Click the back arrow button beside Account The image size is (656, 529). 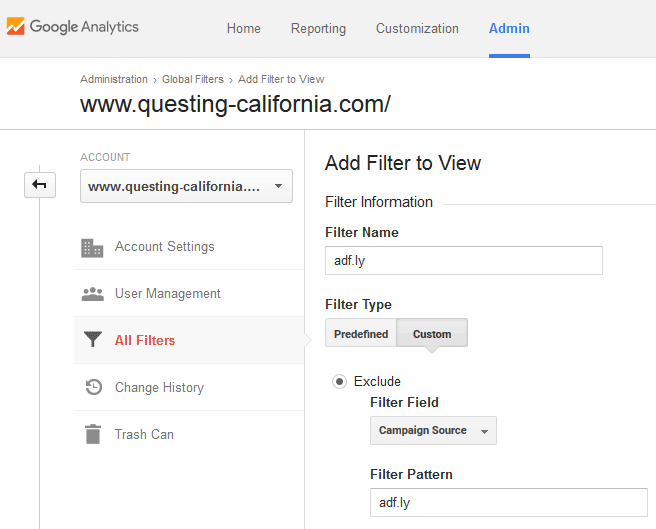coord(40,185)
